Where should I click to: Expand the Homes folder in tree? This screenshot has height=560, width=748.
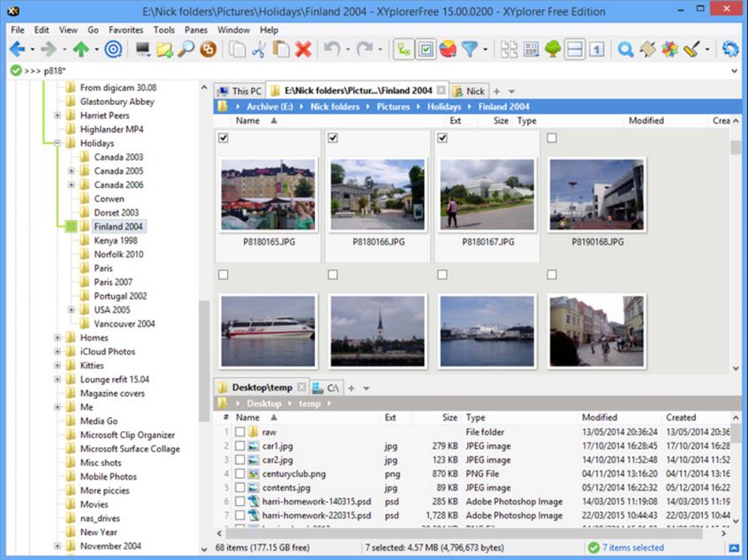pos(57,337)
